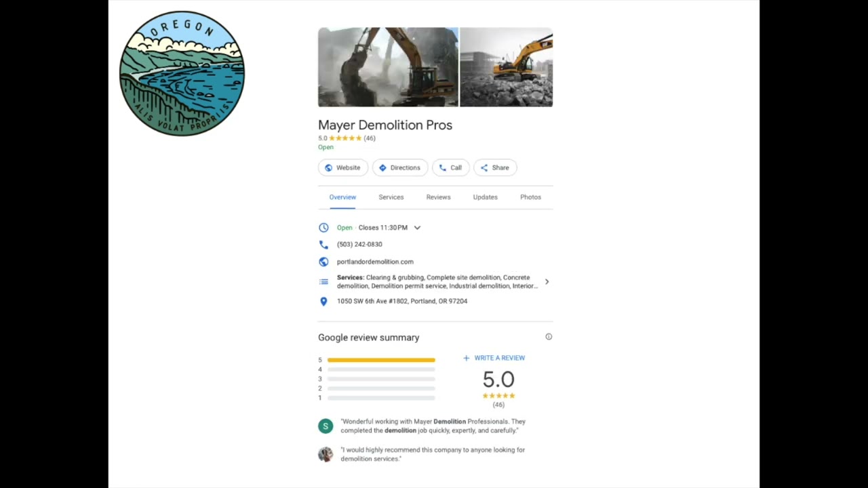Click the 5-star rating bar
Image resolution: width=868 pixels, height=488 pixels.
tap(381, 360)
